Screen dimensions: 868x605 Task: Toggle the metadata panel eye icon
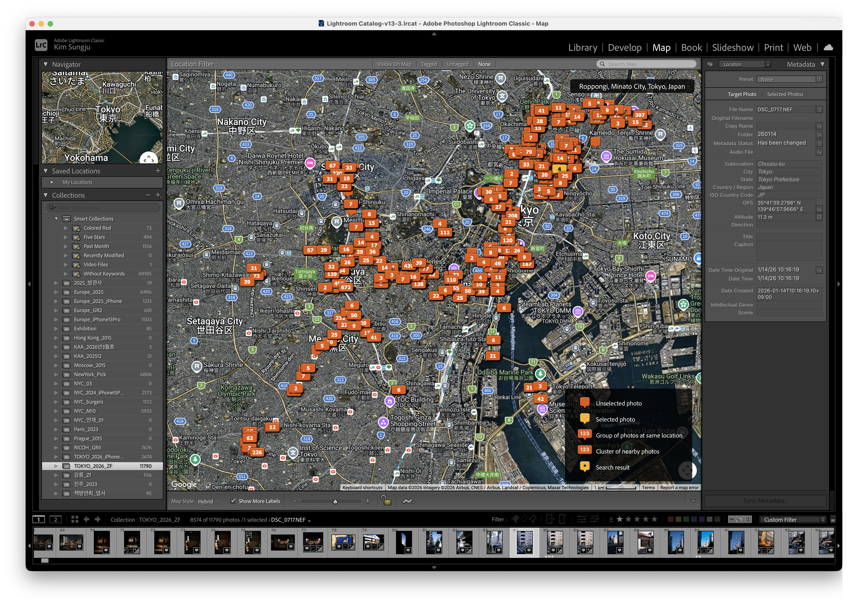point(710,64)
